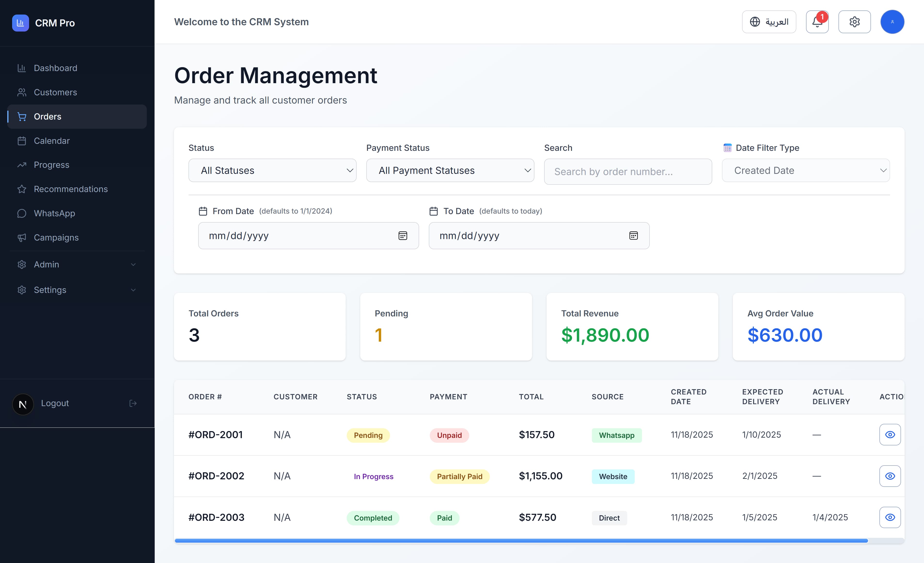The height and width of the screenshot is (563, 924).
Task: Click the Website source badge
Action: 613,476
